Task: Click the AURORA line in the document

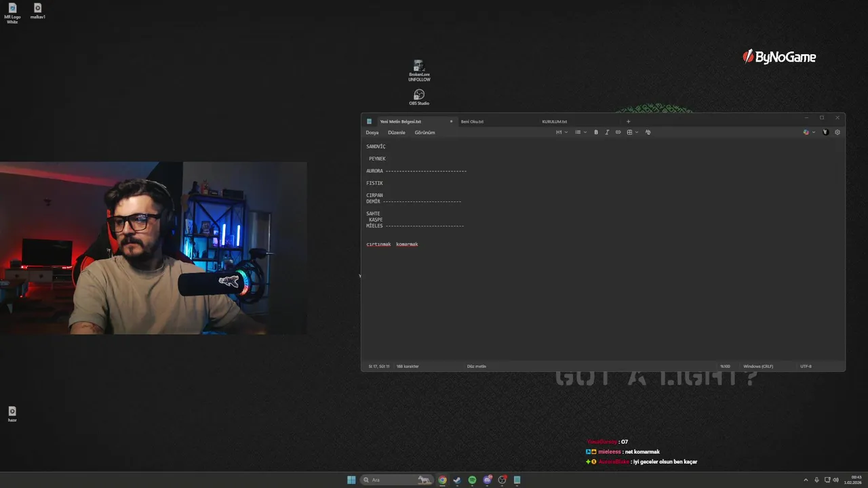Action: (x=416, y=171)
